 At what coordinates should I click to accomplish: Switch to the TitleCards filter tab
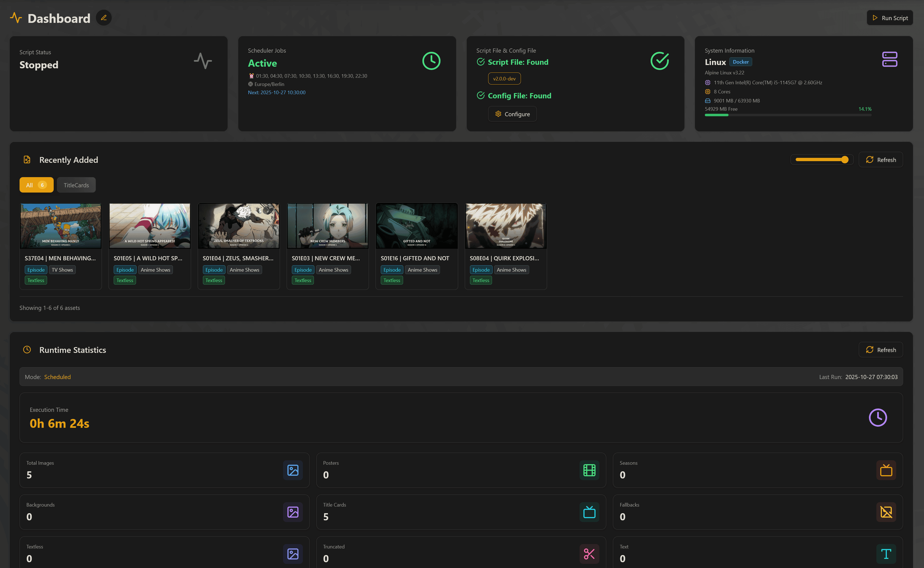[76, 185]
